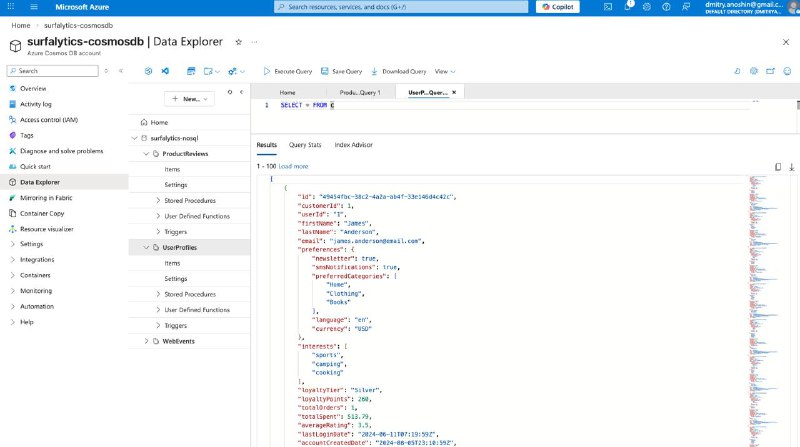Click the Execute Query button
800x447 pixels.
(x=288, y=72)
